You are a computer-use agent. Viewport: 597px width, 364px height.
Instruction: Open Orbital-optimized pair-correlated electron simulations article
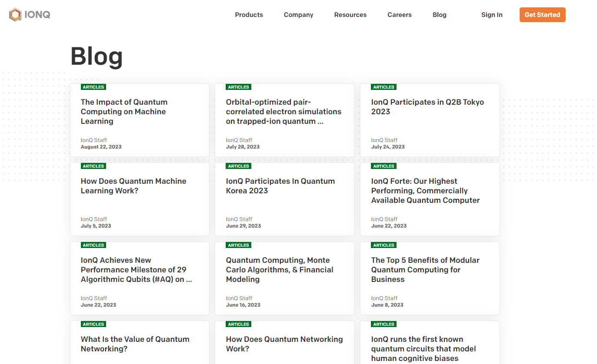point(283,112)
